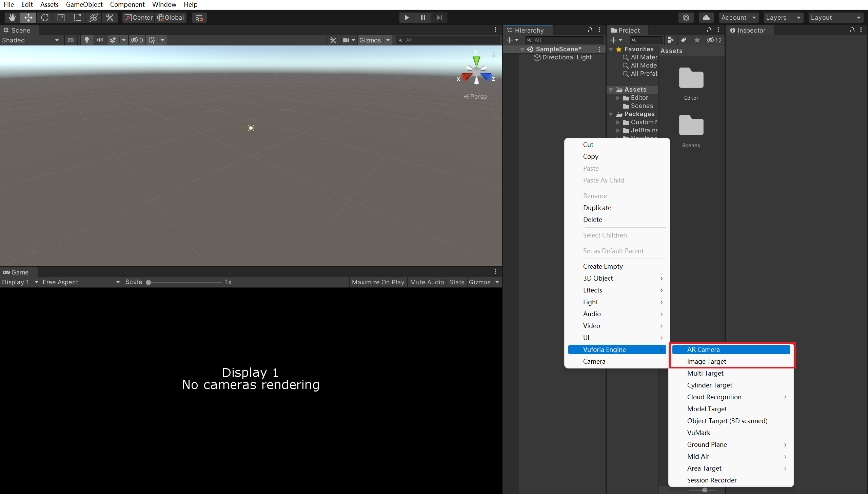Select the Rect Transform tool

pos(77,17)
